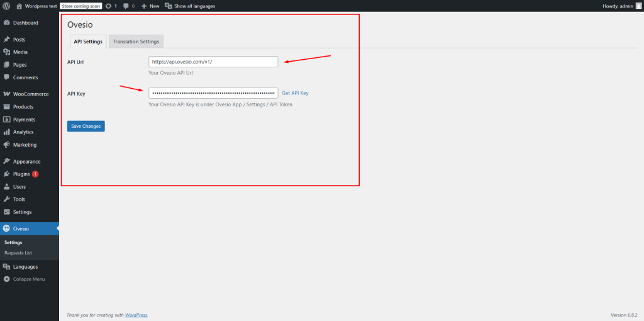
Task: Click the New label in admin bar
Action: click(155, 6)
